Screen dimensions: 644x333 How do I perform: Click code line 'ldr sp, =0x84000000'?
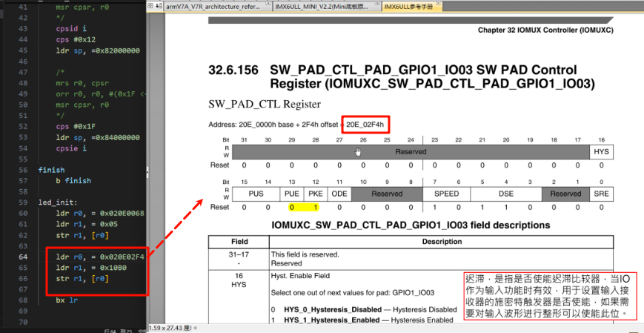(98, 137)
